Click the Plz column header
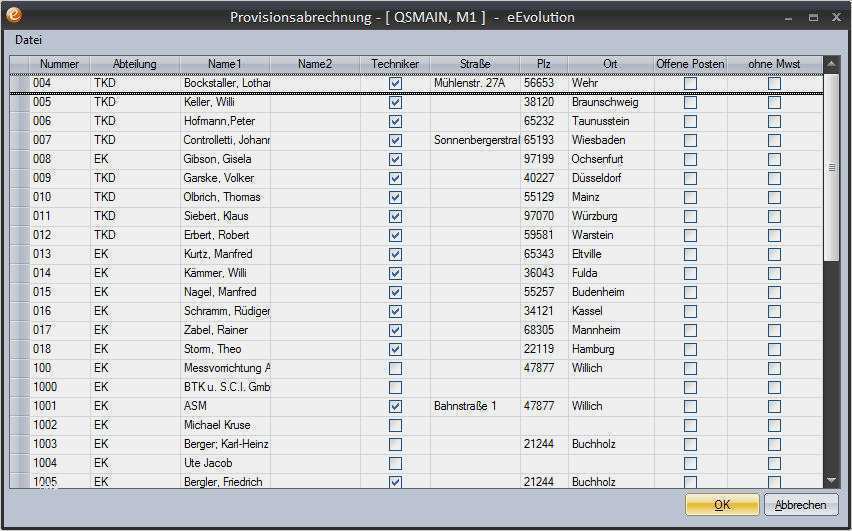 543,64
